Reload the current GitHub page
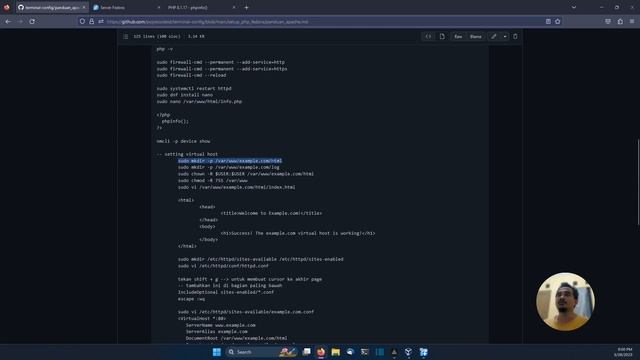Image resolution: width=640 pixels, height=360 pixels. 32,21
